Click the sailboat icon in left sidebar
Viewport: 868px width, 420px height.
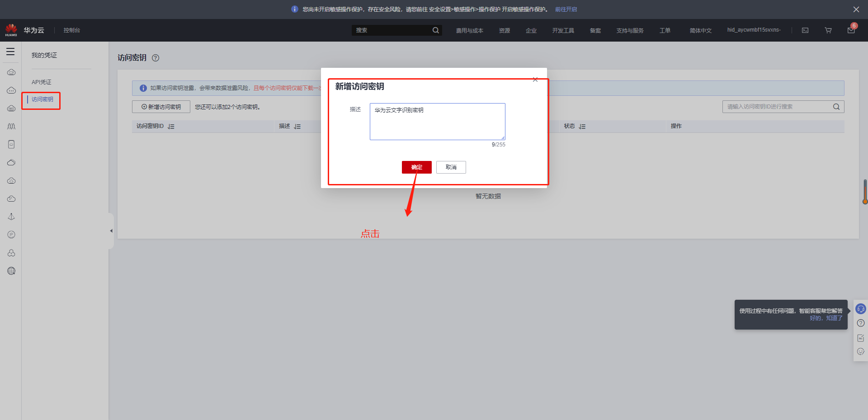tap(11, 217)
